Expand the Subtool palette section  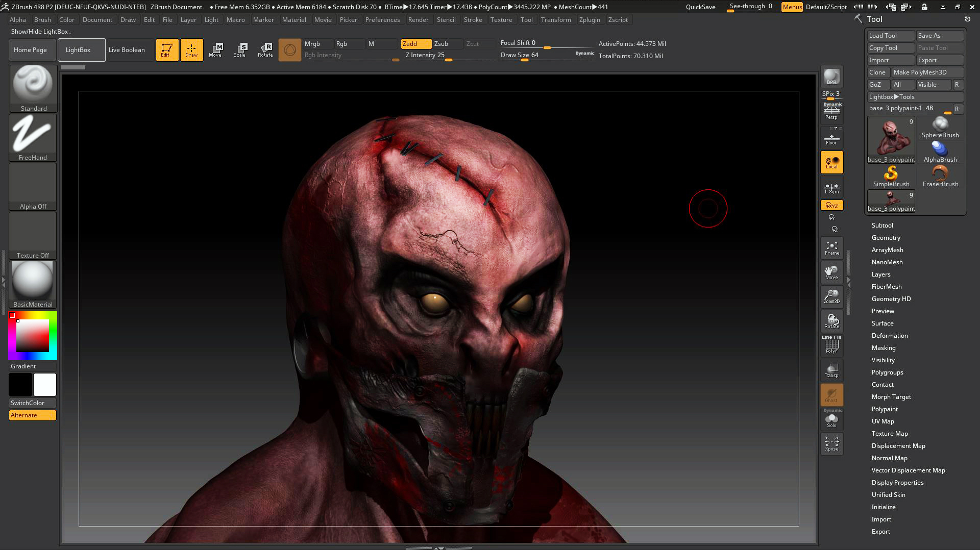click(882, 226)
